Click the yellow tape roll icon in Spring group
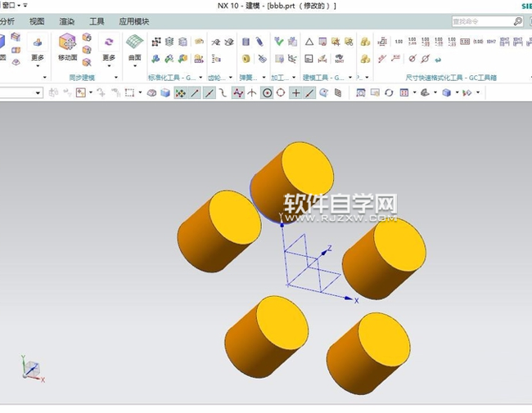This screenshot has width=532, height=413. coord(246,59)
